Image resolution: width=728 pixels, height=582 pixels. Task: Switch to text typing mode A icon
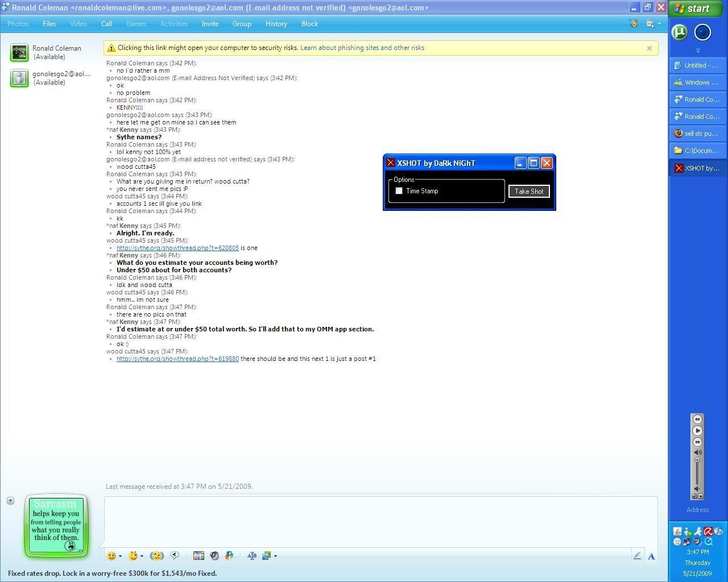click(651, 556)
